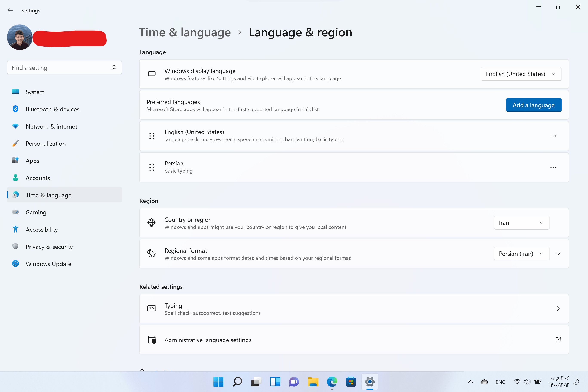The image size is (588, 392).
Task: Click the Add a language button
Action: tap(533, 105)
